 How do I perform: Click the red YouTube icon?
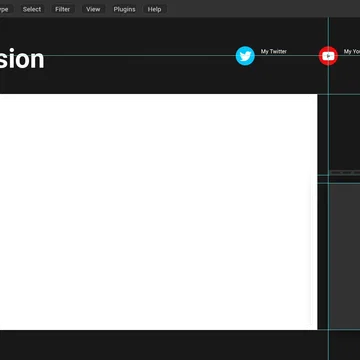328,56
